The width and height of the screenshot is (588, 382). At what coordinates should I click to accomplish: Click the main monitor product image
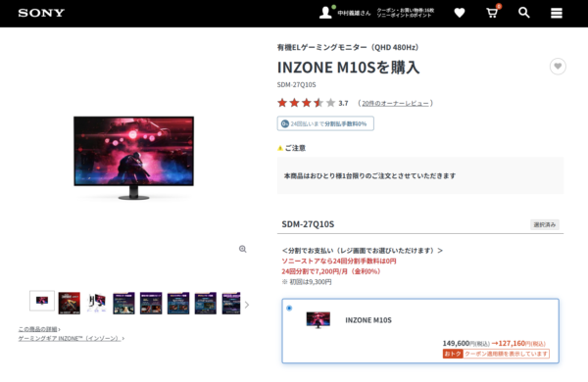coord(134,158)
